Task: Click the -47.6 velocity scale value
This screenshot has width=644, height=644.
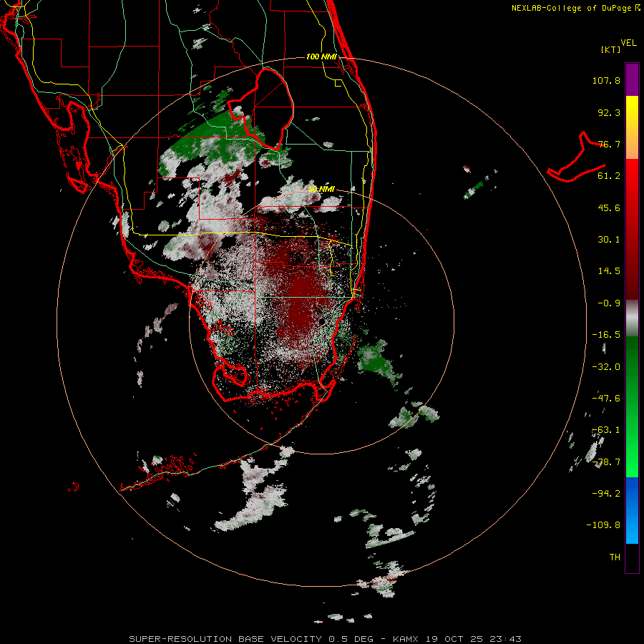Action: (606, 399)
